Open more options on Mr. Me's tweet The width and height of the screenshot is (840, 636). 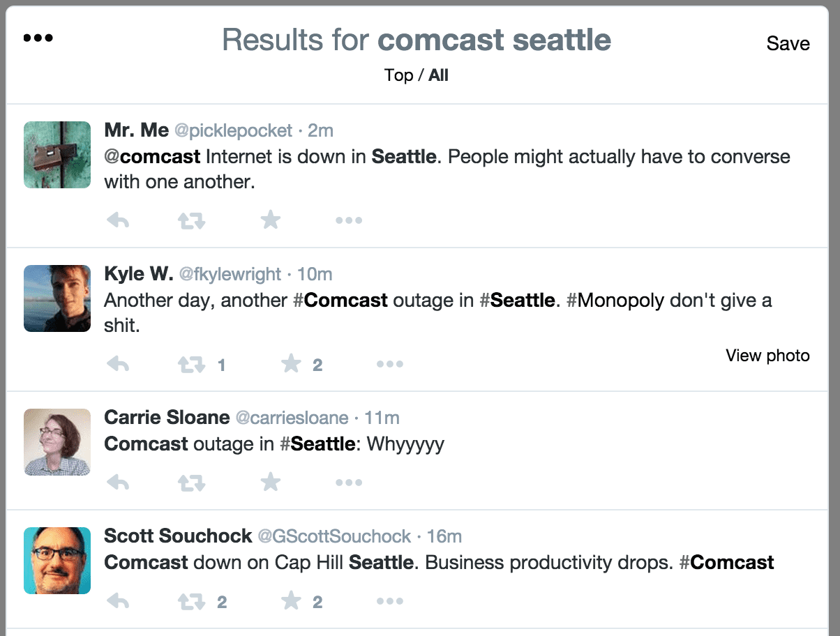(349, 221)
